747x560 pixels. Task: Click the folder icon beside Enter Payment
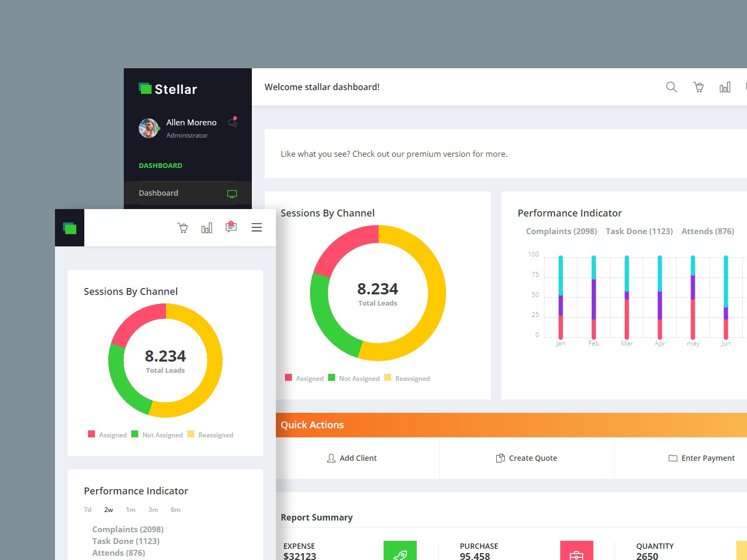[x=673, y=458]
